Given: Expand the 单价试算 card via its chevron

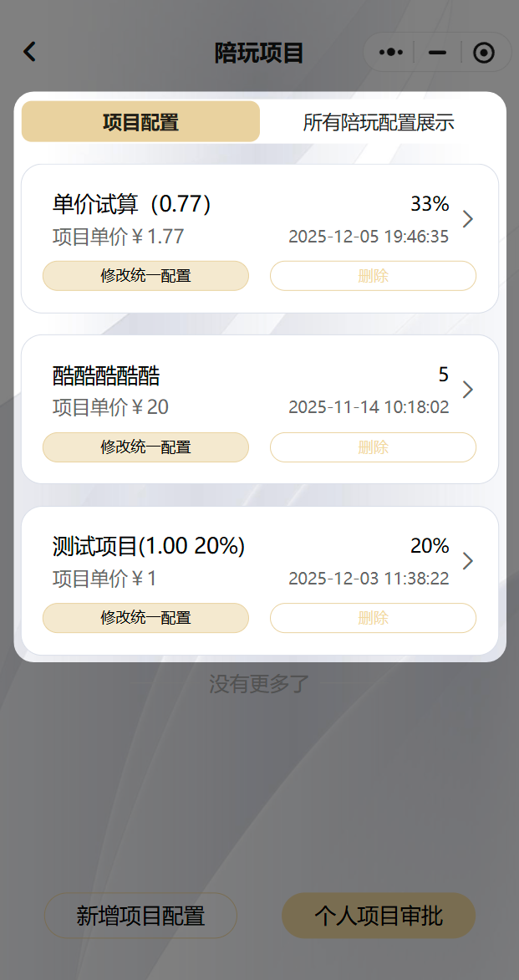Looking at the screenshot, I should [468, 219].
